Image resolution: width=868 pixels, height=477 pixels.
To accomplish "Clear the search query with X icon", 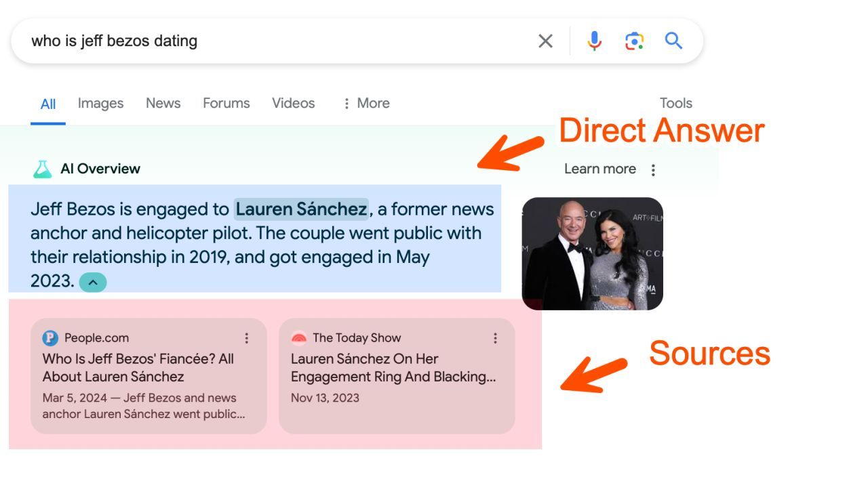I will pyautogui.click(x=545, y=41).
